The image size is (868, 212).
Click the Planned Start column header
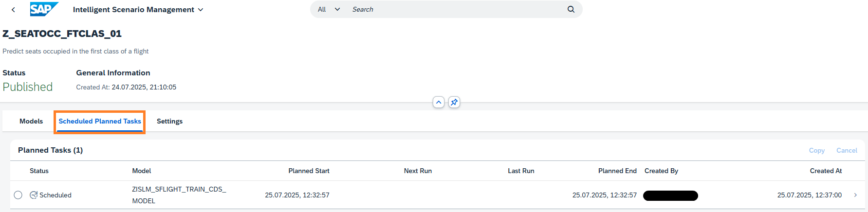click(309, 171)
